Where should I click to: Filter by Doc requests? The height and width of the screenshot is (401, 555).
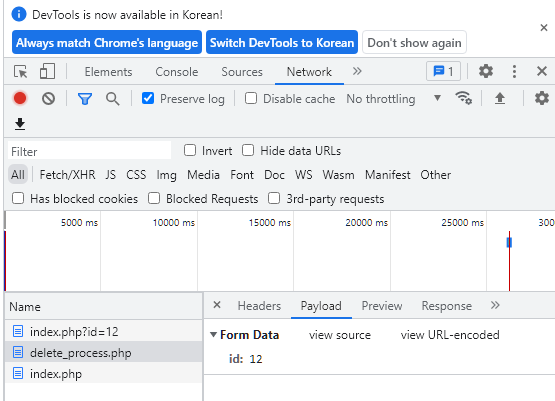(274, 175)
